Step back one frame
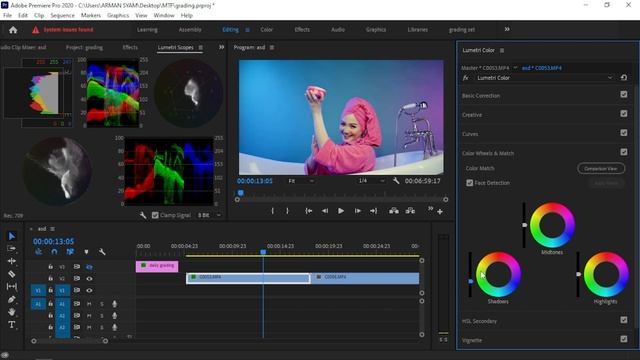 325,211
